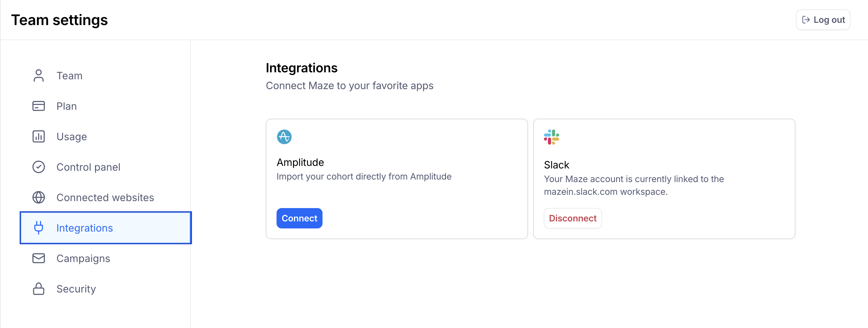Click the Integrations plug icon
Image resolution: width=868 pixels, height=328 pixels.
coord(38,228)
